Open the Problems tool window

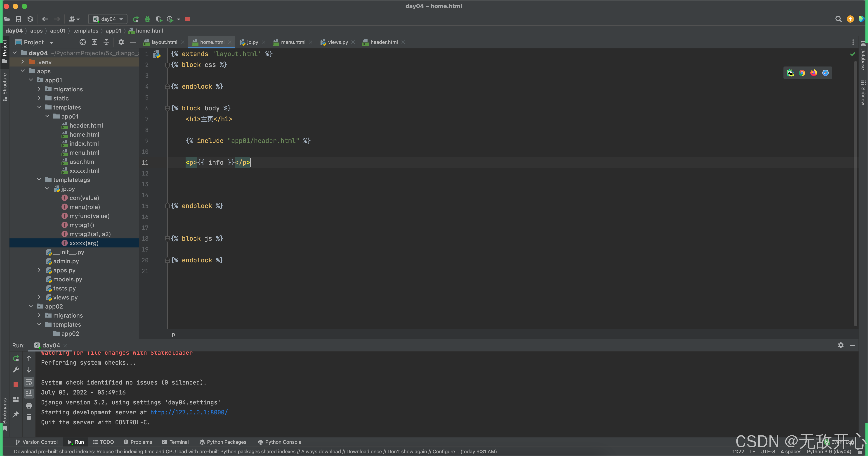pos(137,442)
